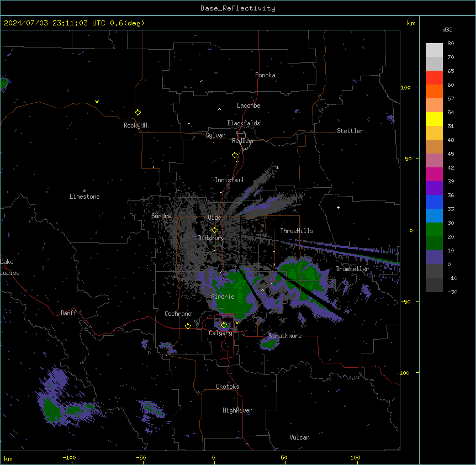Click the -100 tick on bottom axis
Viewport: 476px width, 465px height.
tap(69, 457)
